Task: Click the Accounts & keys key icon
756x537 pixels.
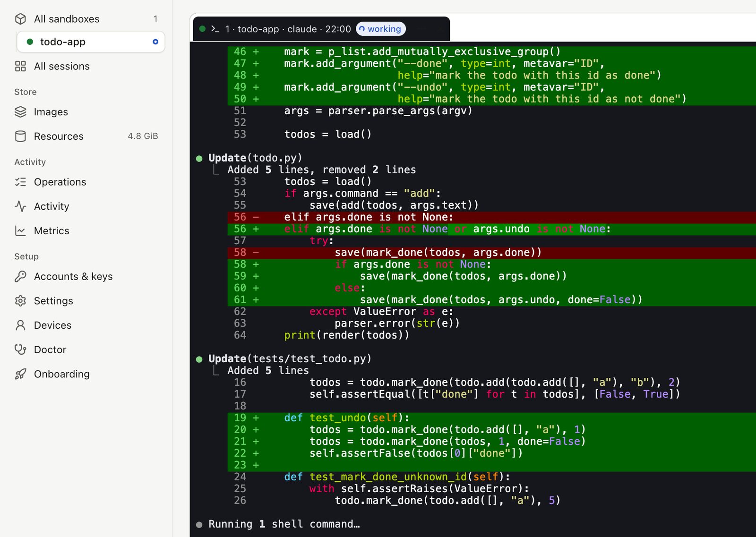Action: [x=20, y=276]
